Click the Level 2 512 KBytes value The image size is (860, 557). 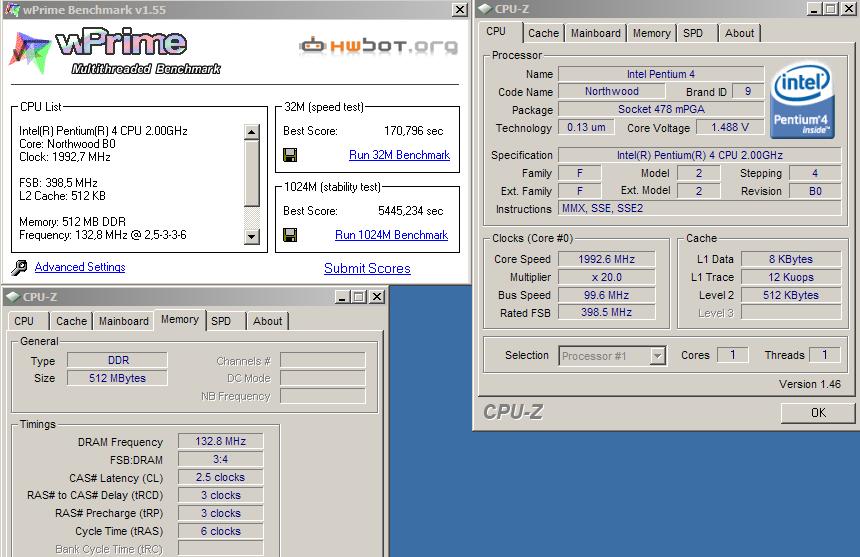791,295
